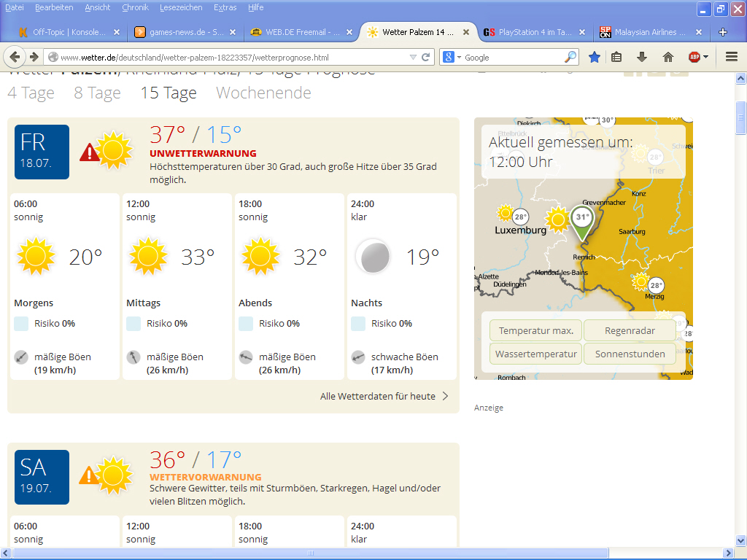Screen dimensions: 747x560
Task: Close the Off-Topic Konsole tab
Action: pos(117,32)
